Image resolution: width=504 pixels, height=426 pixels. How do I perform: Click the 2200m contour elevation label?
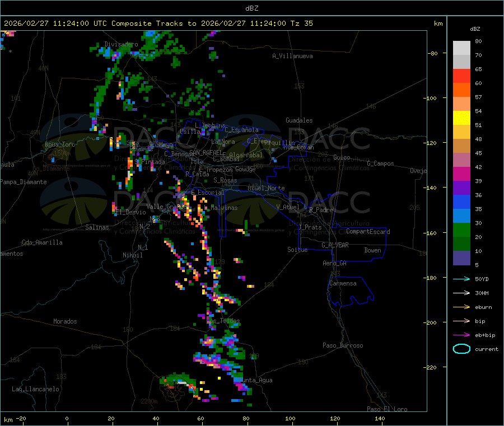coord(149,401)
